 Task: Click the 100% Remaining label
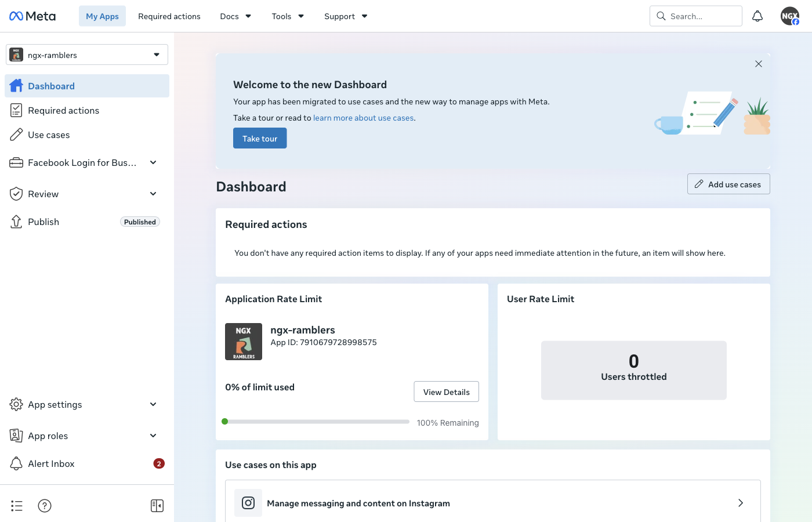pyautogui.click(x=448, y=423)
